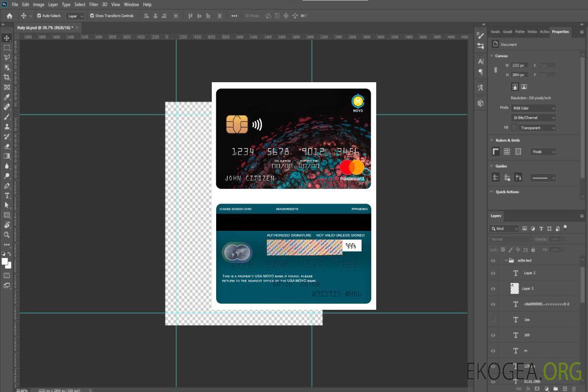Toggle the layer filter switch on
588x392 pixels.
click(x=565, y=228)
